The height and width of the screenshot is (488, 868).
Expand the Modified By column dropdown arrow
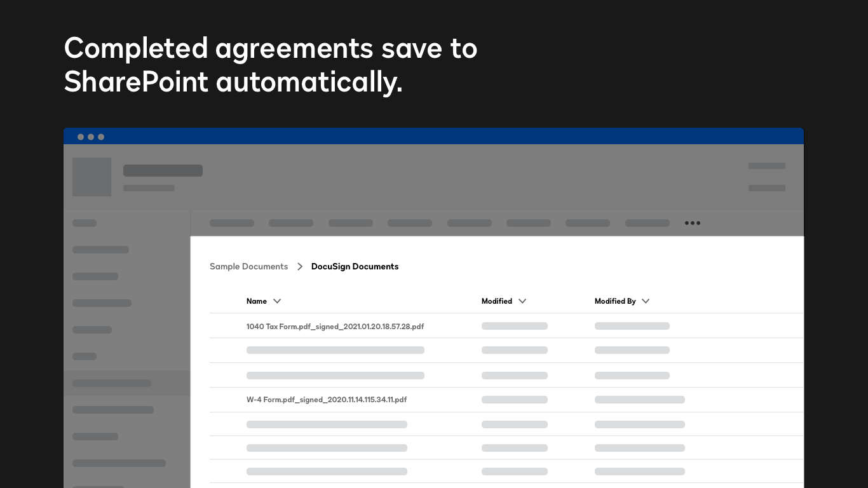(646, 301)
